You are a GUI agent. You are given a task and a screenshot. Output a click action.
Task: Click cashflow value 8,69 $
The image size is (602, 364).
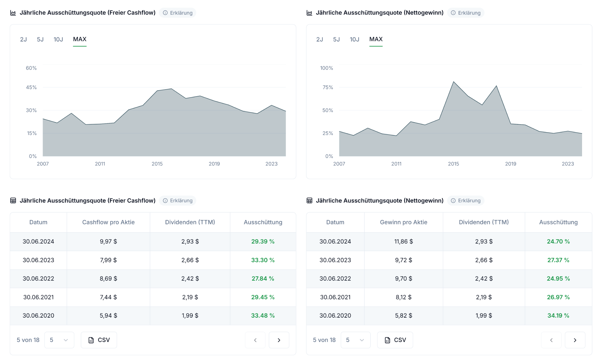tap(108, 278)
